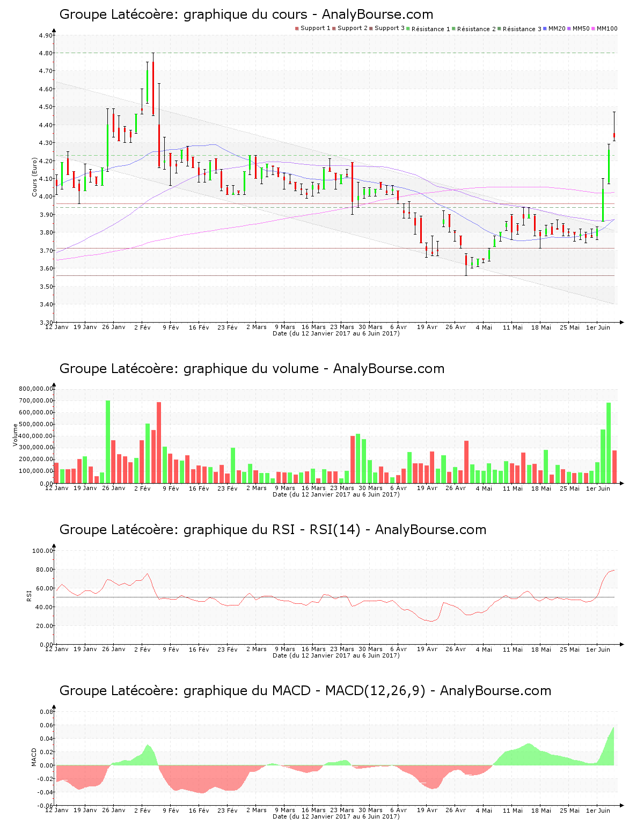The width and height of the screenshot is (644, 832).
Task: Click the Résistance 1 green legend square
Action: [408, 28]
